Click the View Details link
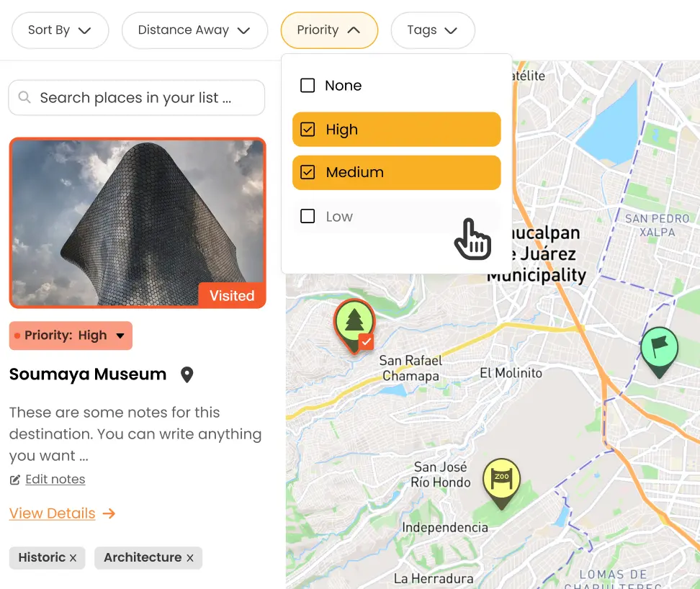Screen dimensions: 700x589 [53, 513]
